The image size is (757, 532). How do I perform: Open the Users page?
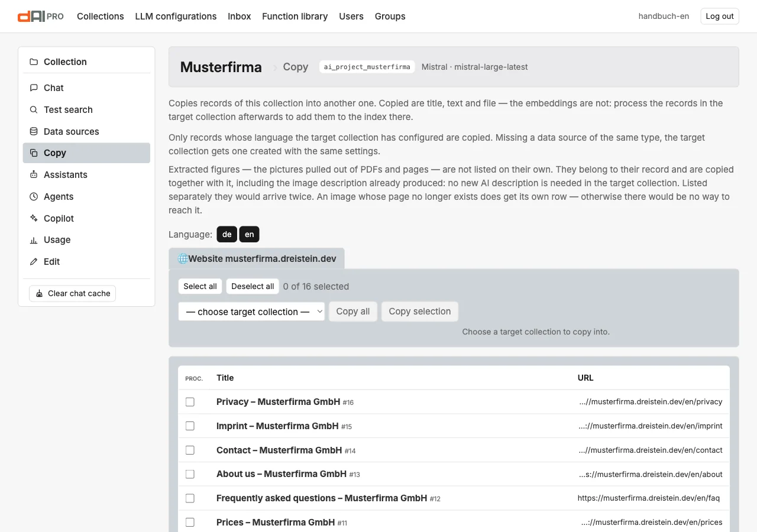(351, 17)
